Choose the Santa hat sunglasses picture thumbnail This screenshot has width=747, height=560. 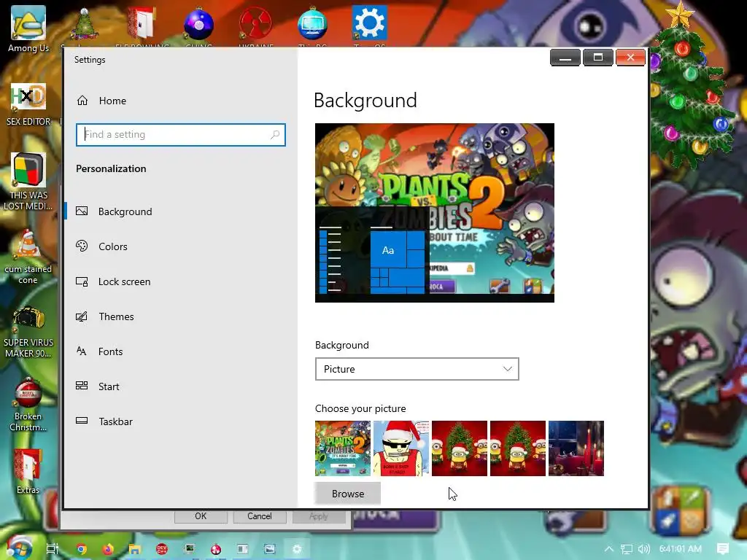click(x=401, y=448)
